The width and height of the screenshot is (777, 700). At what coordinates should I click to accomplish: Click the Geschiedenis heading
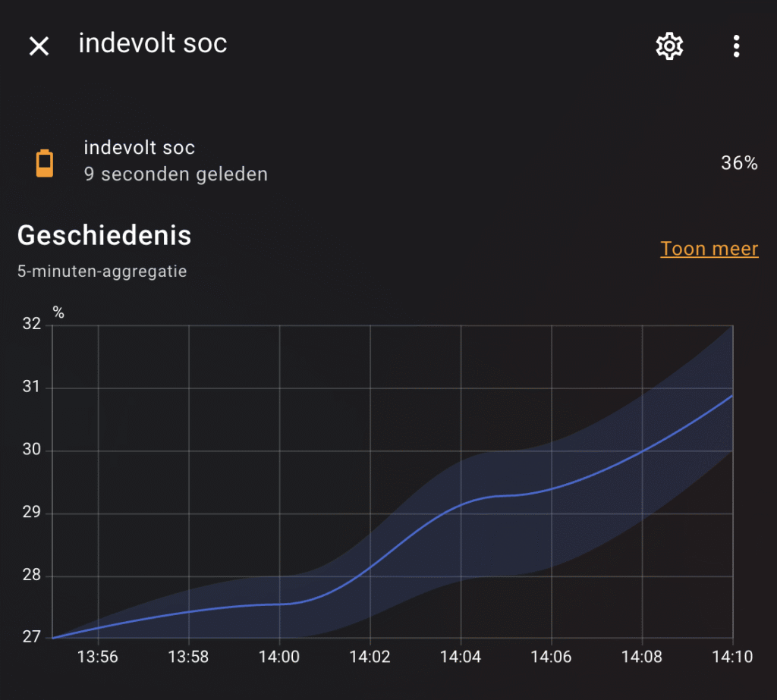click(x=104, y=236)
